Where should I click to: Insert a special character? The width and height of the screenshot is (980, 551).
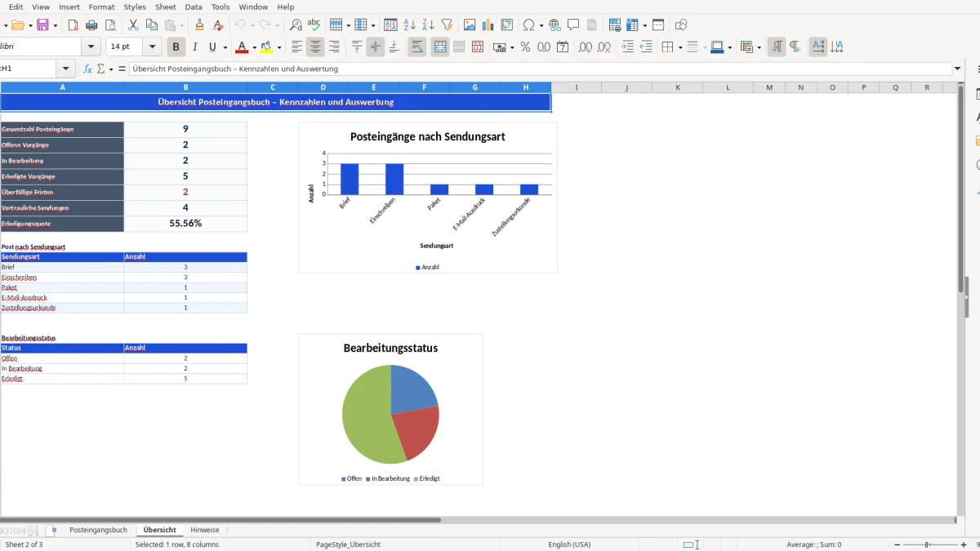(x=528, y=25)
